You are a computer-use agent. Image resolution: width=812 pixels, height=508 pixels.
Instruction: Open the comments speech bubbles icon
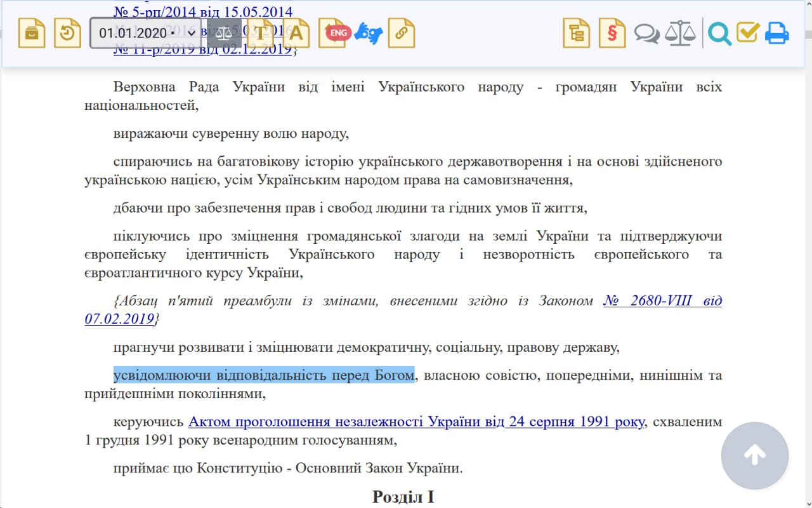tap(647, 33)
